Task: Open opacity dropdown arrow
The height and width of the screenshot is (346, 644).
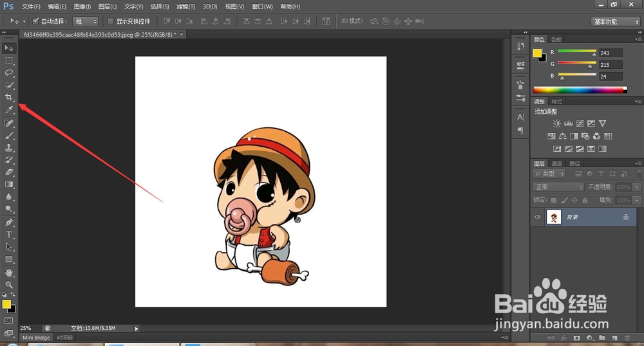Action: pos(637,187)
